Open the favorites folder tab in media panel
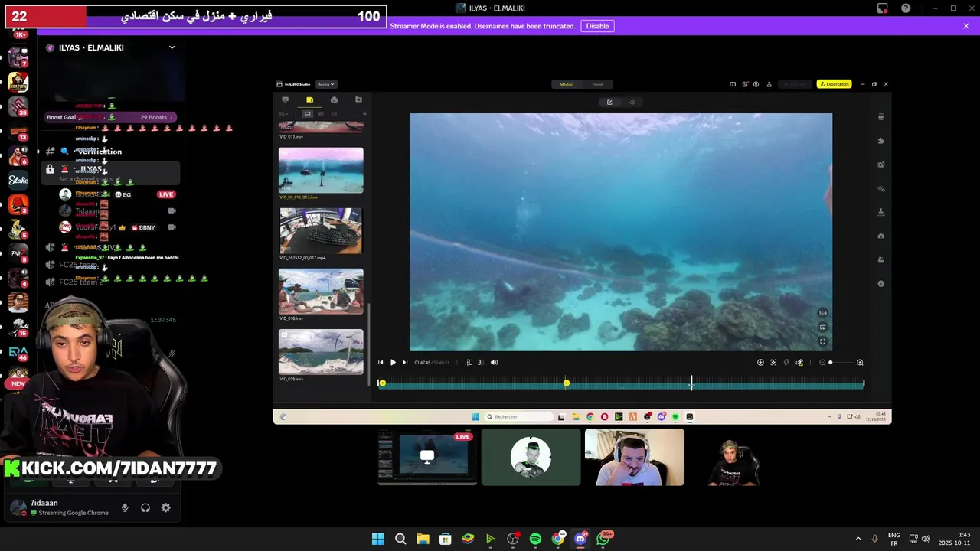This screenshot has width=980, height=551. coord(358,99)
